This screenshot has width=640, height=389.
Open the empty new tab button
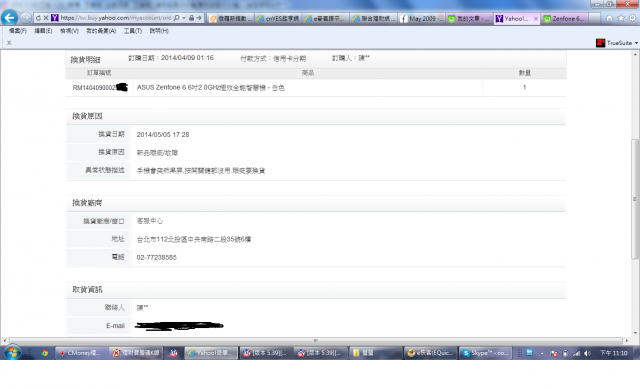(x=594, y=19)
